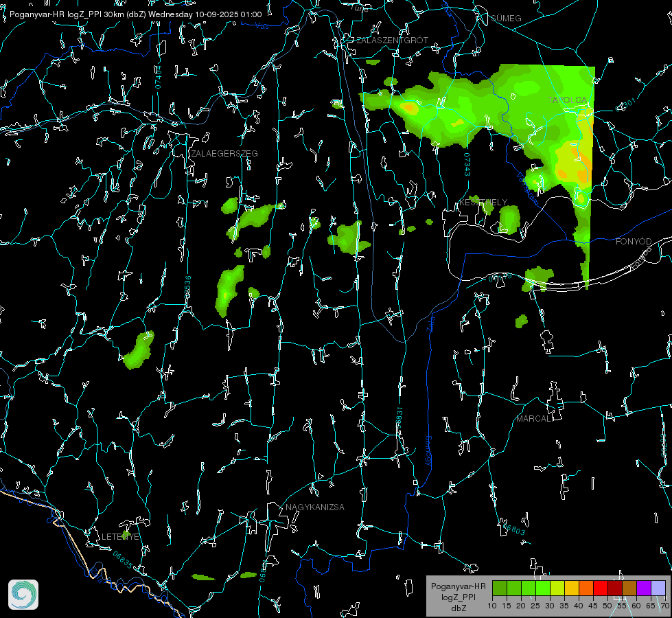
Task: Select road number 06835 label
Action: pyautogui.click(x=123, y=560)
